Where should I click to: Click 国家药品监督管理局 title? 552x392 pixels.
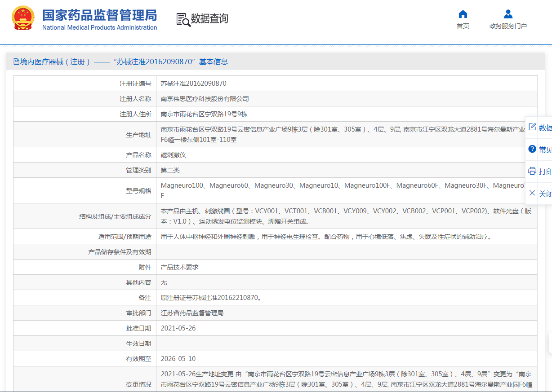pos(100,14)
